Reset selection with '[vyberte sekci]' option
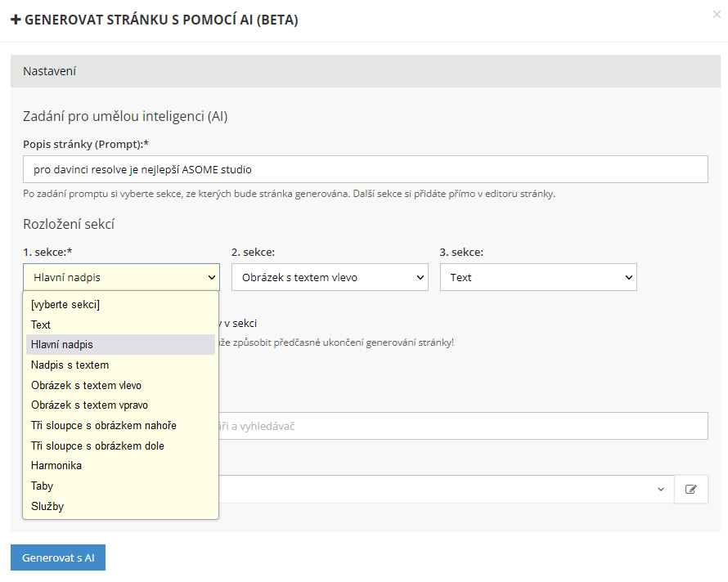The height and width of the screenshot is (582, 728). pos(65,305)
